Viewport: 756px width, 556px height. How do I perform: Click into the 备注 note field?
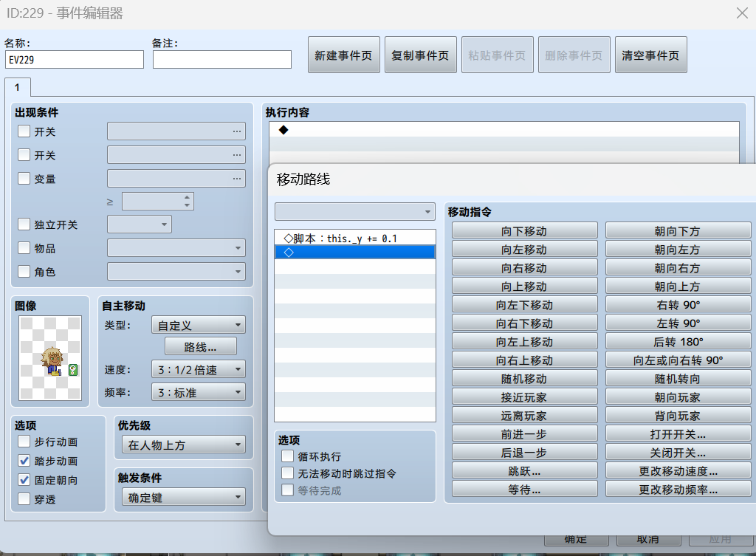coord(221,60)
